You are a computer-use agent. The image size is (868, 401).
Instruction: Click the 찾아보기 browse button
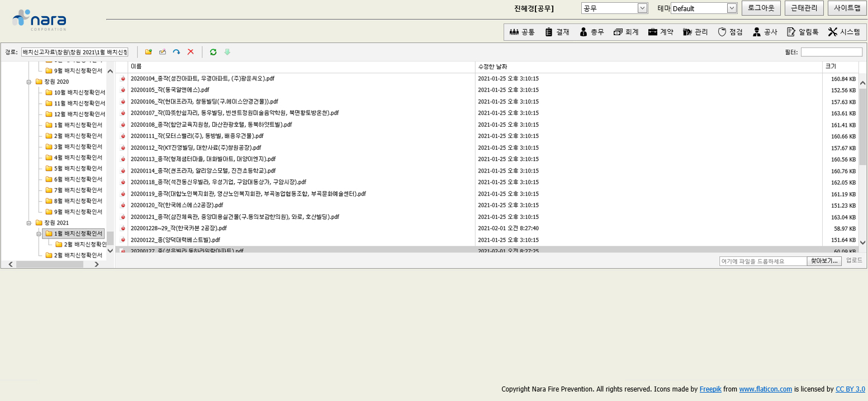(824, 261)
